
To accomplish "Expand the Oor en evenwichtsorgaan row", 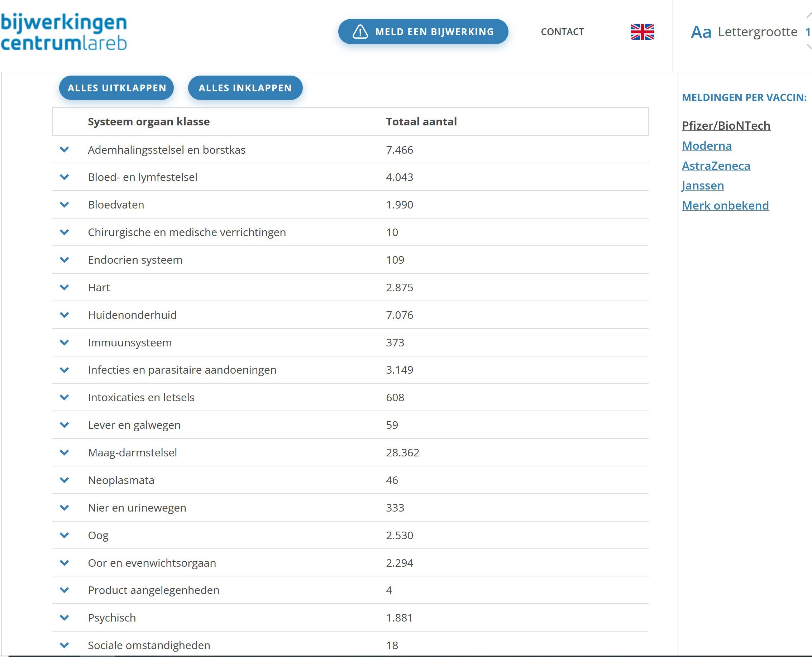I will pyautogui.click(x=65, y=562).
